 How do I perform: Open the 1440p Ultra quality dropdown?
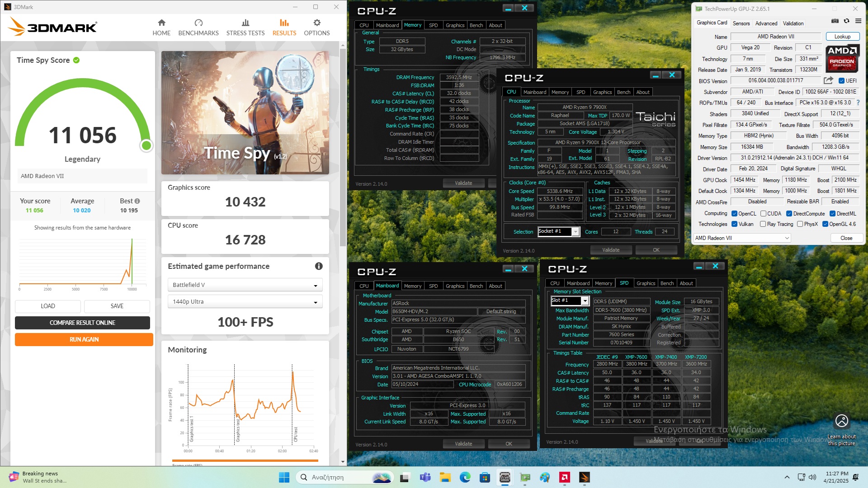pyautogui.click(x=245, y=301)
